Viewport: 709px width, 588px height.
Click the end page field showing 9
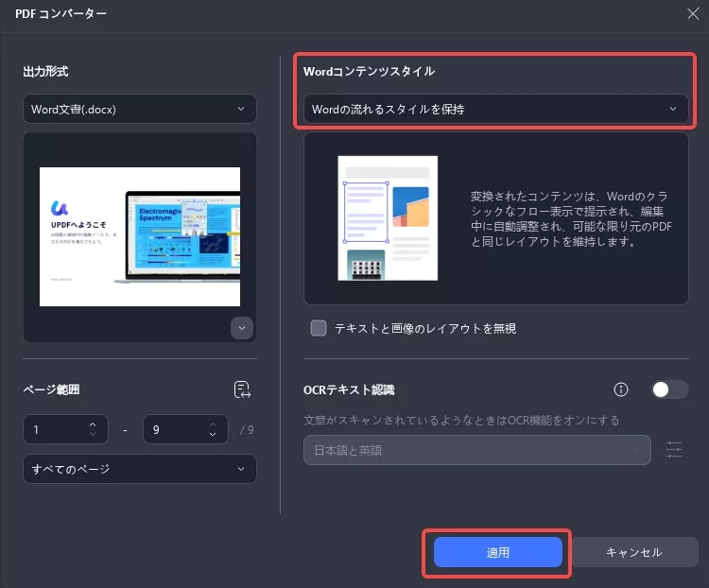point(185,429)
